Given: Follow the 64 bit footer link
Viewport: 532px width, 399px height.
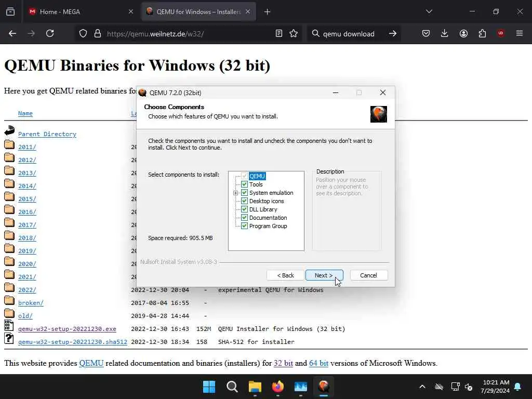Looking at the screenshot, I should pyautogui.click(x=318, y=363).
